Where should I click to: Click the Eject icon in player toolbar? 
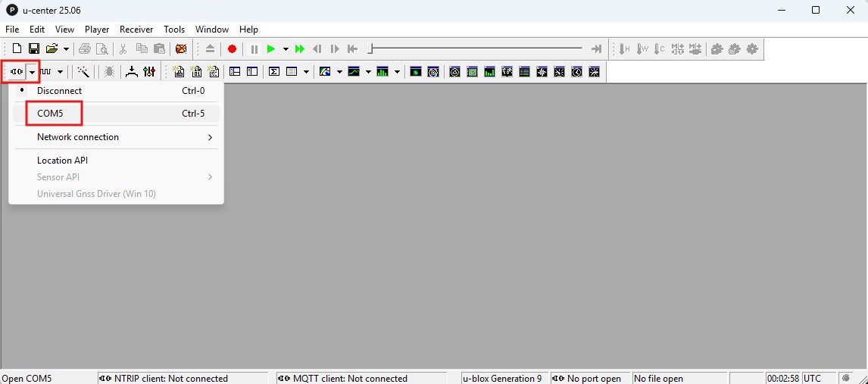click(211, 49)
